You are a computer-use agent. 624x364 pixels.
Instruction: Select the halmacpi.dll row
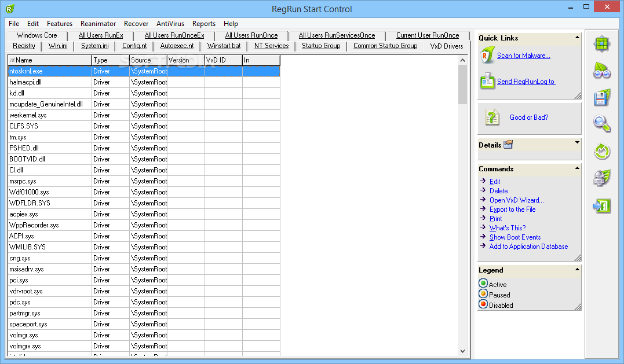coord(144,82)
